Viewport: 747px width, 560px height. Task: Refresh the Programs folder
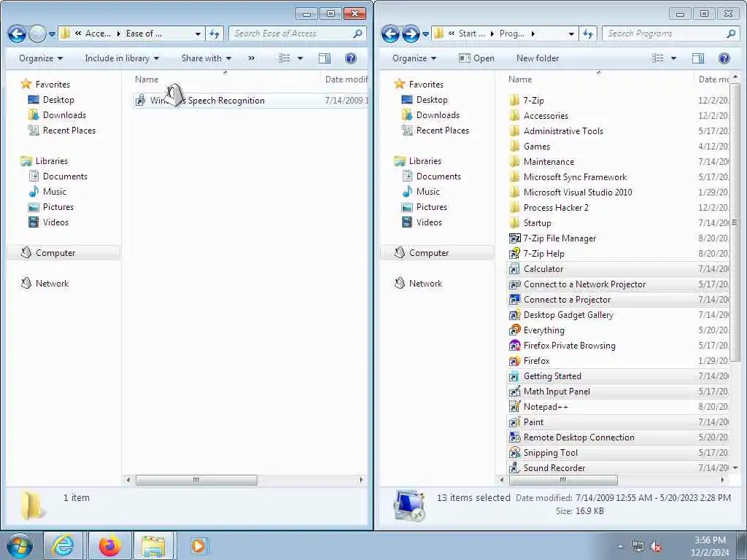588,34
